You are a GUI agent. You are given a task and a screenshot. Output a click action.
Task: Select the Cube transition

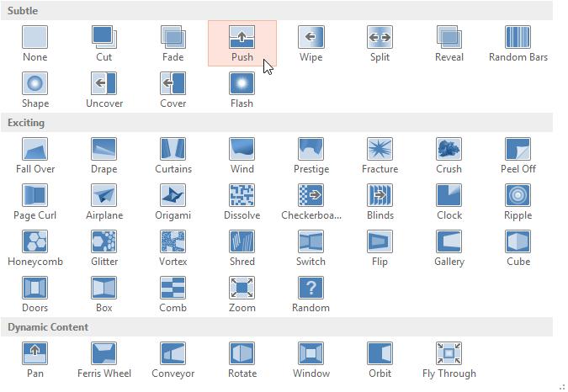pos(518,248)
